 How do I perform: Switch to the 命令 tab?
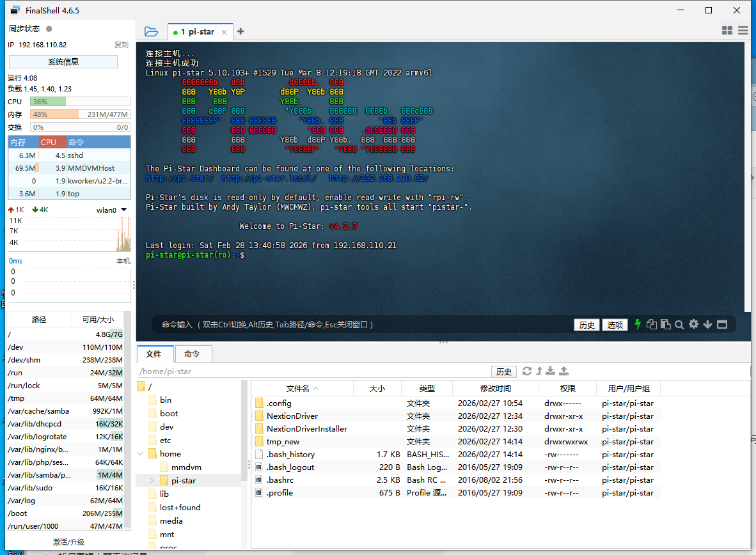point(192,354)
